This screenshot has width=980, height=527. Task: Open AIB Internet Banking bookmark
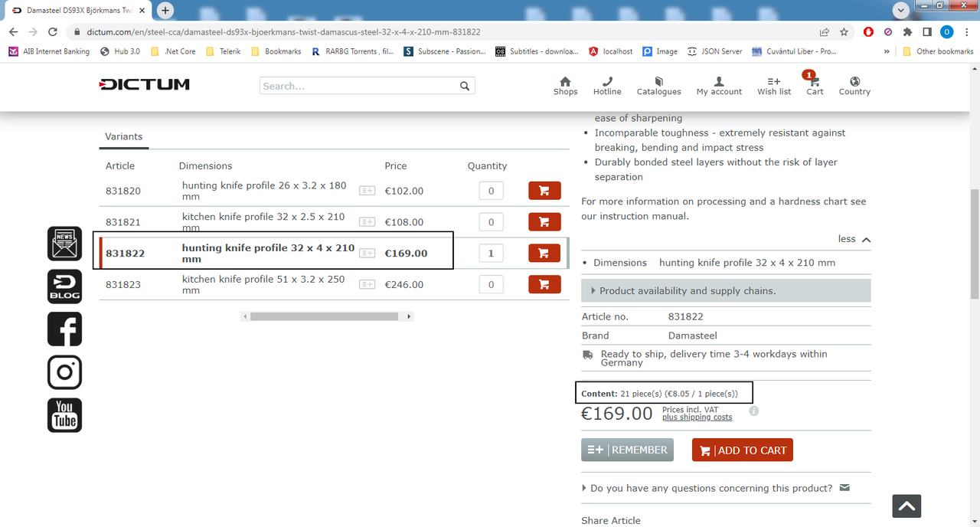coord(50,51)
